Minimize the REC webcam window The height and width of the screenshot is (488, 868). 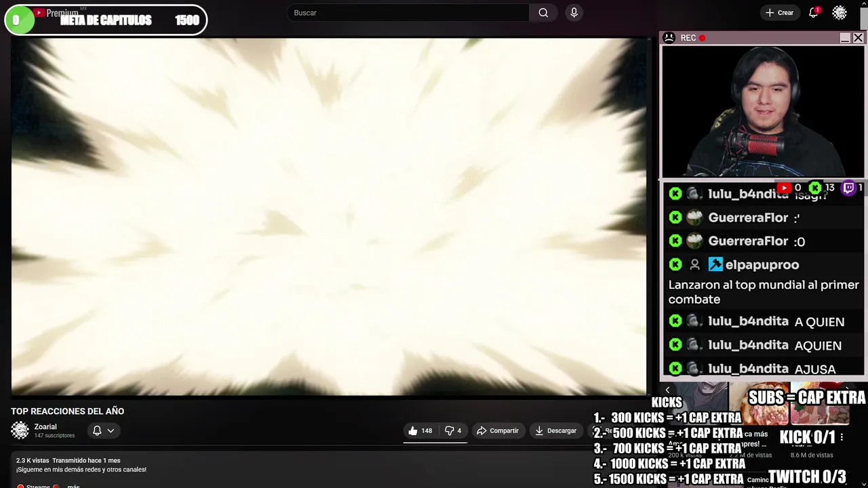(844, 38)
